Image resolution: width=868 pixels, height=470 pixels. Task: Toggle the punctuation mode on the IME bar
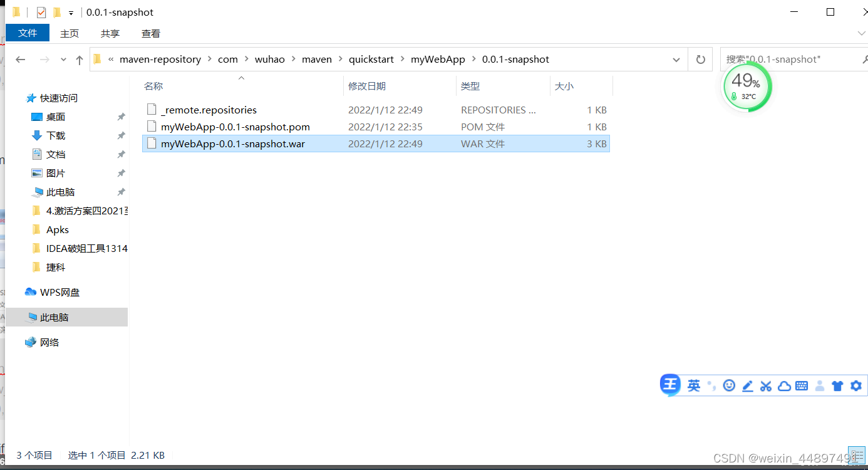point(711,386)
